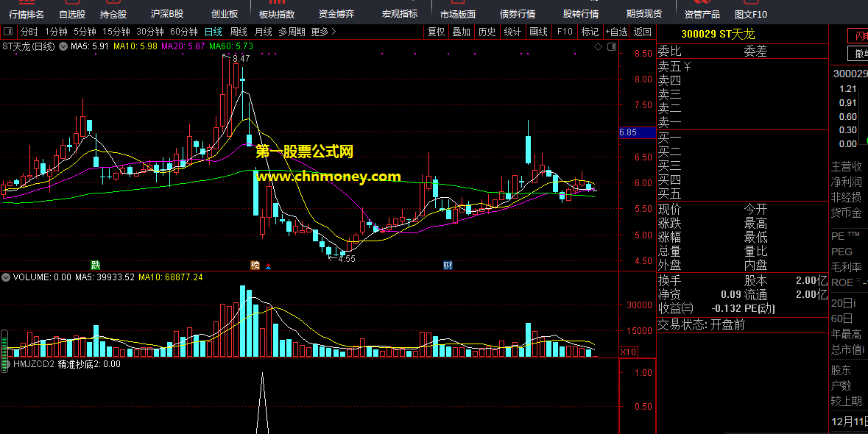
Task: Open 资管产品 in top menu
Action: (702, 15)
